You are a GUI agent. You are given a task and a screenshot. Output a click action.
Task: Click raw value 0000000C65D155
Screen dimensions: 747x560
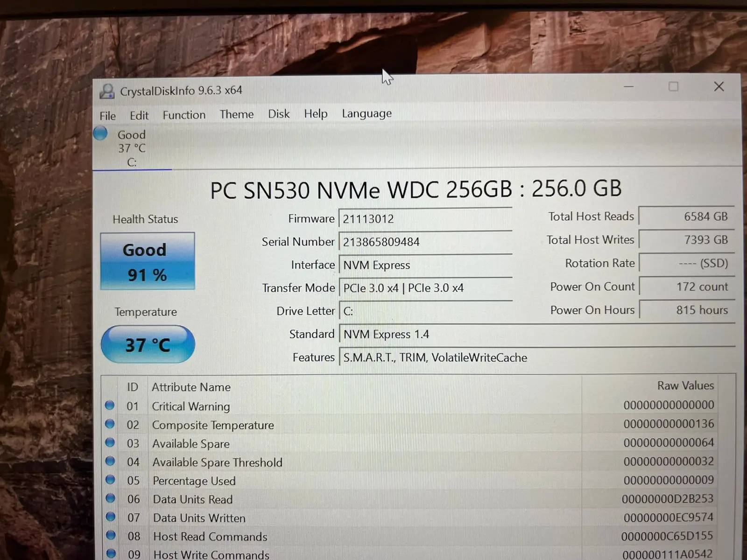(x=667, y=536)
